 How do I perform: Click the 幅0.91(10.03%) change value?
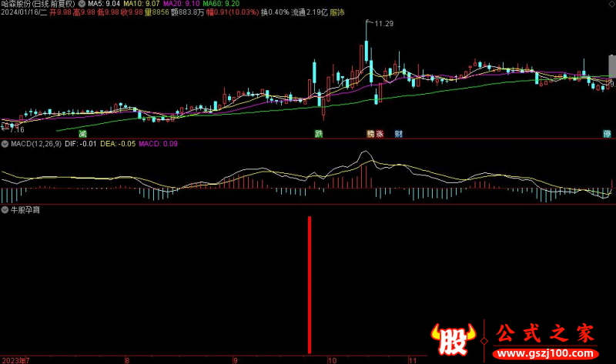233,12
